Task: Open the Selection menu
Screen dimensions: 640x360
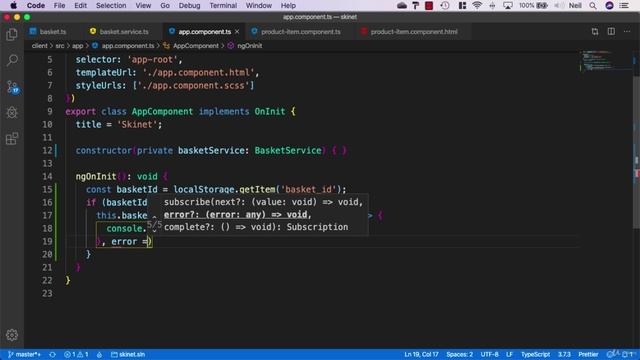Action: coord(111,6)
